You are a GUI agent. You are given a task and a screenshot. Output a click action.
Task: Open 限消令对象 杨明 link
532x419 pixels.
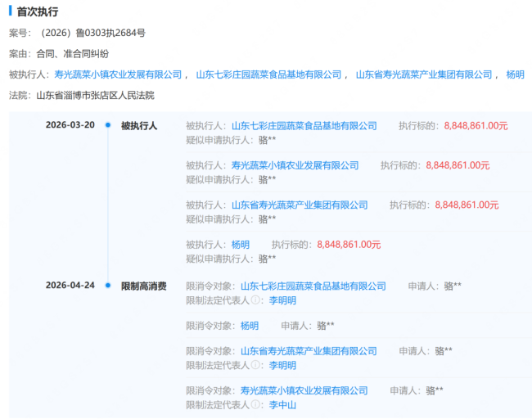click(250, 326)
